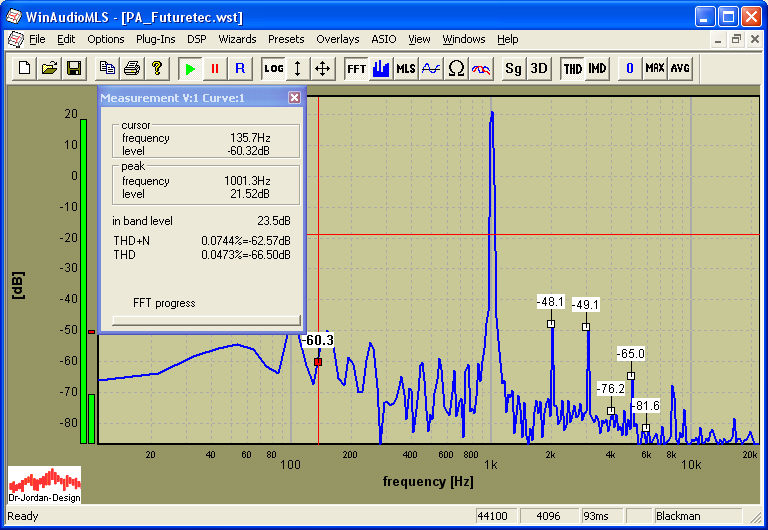Select the FFT analyzer mode icon

pyautogui.click(x=356, y=68)
